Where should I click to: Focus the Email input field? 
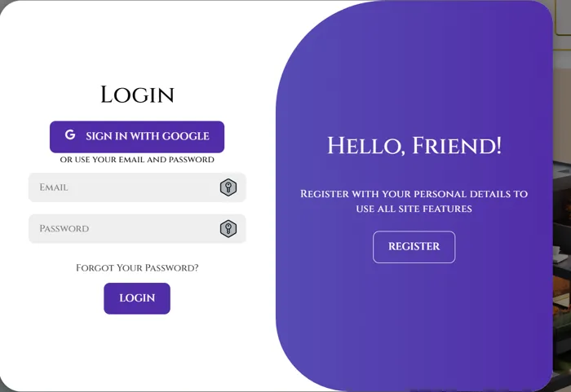(137, 187)
